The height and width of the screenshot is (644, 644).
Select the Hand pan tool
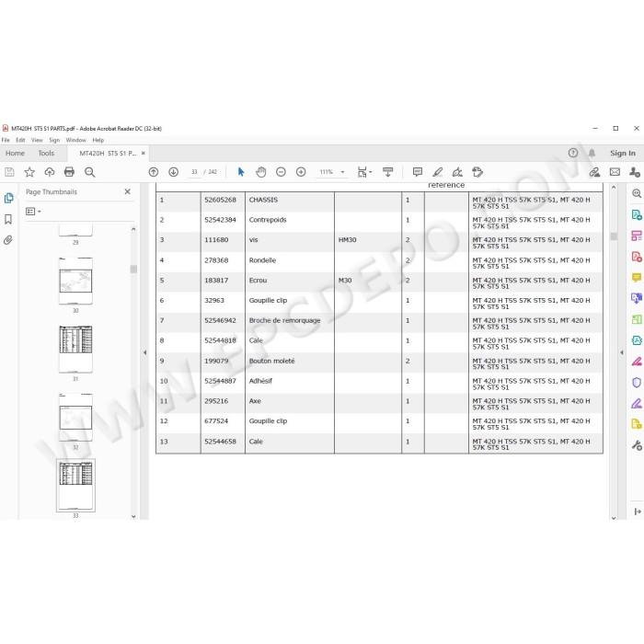tap(260, 172)
